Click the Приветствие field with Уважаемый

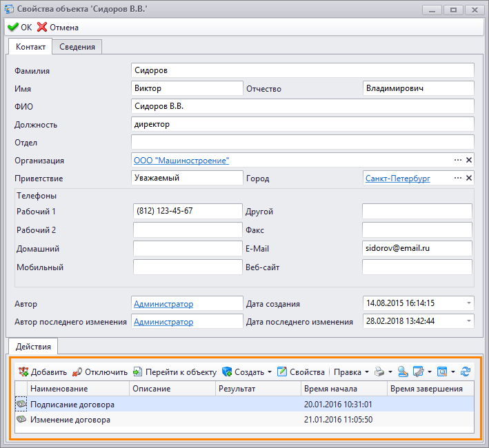coord(187,178)
